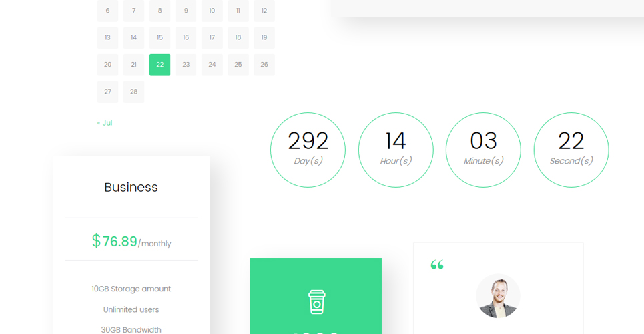644x334 pixels.
Task: Select calendar day 7
Action: (134, 11)
